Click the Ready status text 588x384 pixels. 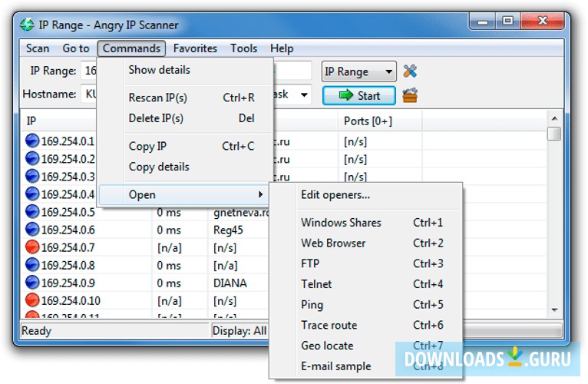36,331
